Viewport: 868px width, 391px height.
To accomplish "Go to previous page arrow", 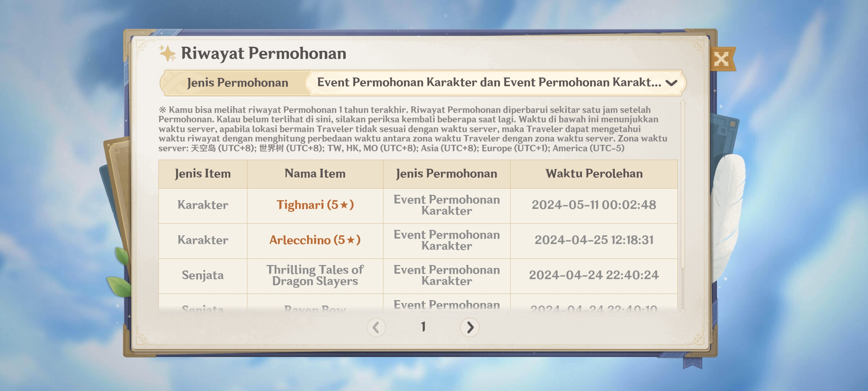I will (x=376, y=327).
